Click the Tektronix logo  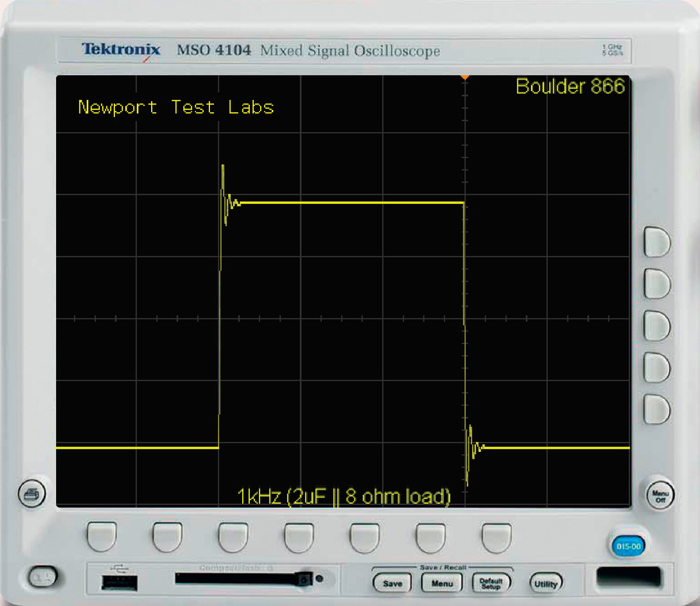(121, 49)
